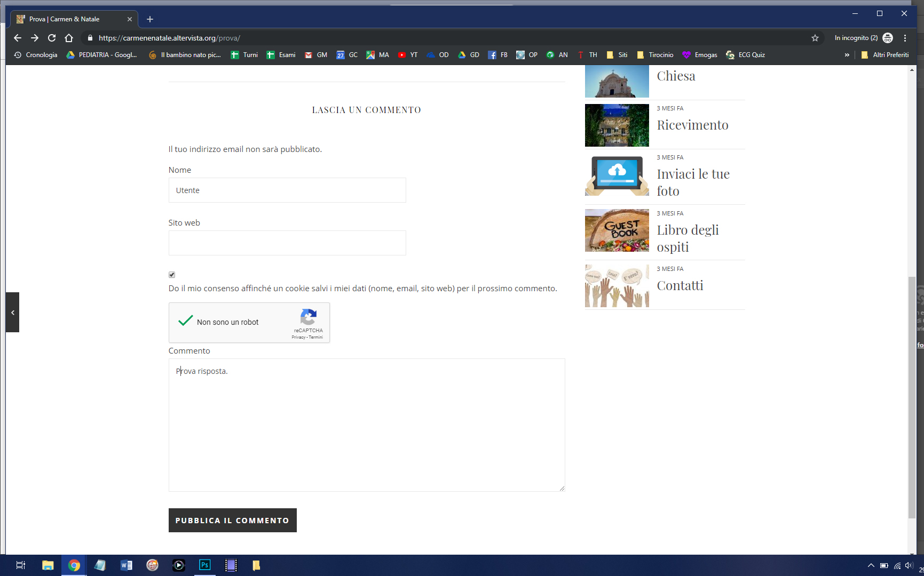This screenshot has height=576, width=924.
Task: Click the page vertical scrollbar thumb
Action: 912,397
